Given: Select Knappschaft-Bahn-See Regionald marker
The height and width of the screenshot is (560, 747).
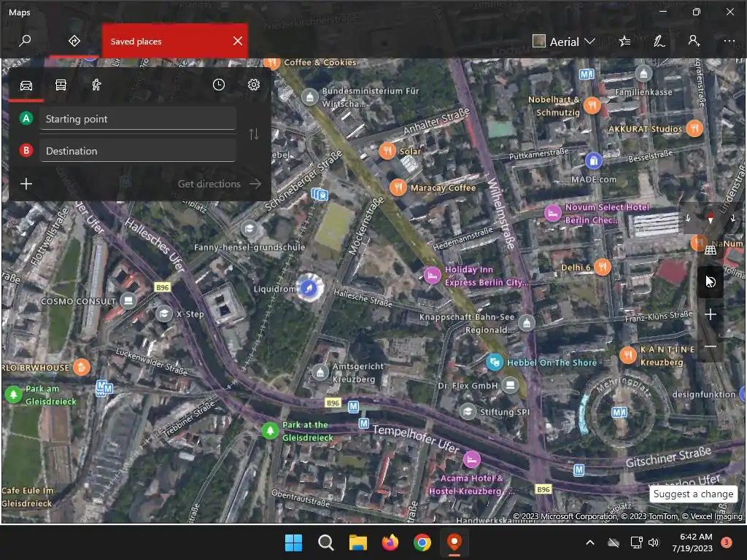Looking at the screenshot, I should click(x=527, y=323).
